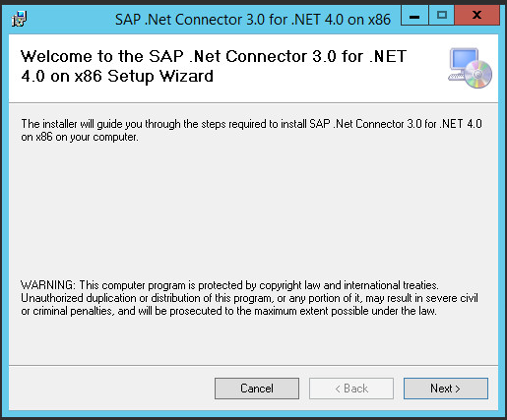Image resolution: width=507 pixels, height=420 pixels.
Task: Close the setup wizard with the red X
Action: click(477, 16)
